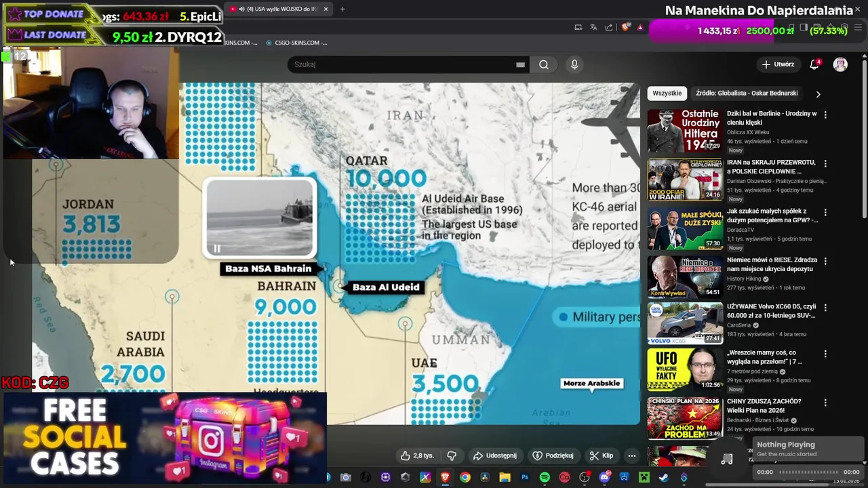
Task: Click the Podziękuj thanks button
Action: tap(553, 455)
